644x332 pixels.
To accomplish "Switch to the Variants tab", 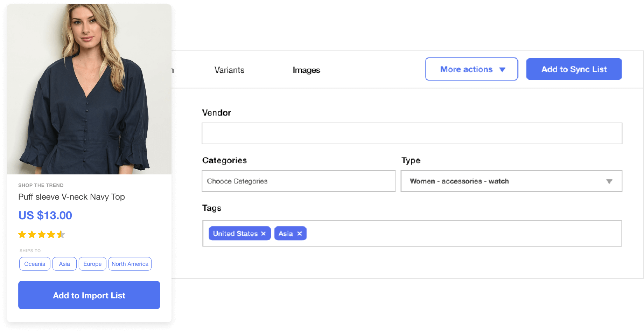I will 229,70.
